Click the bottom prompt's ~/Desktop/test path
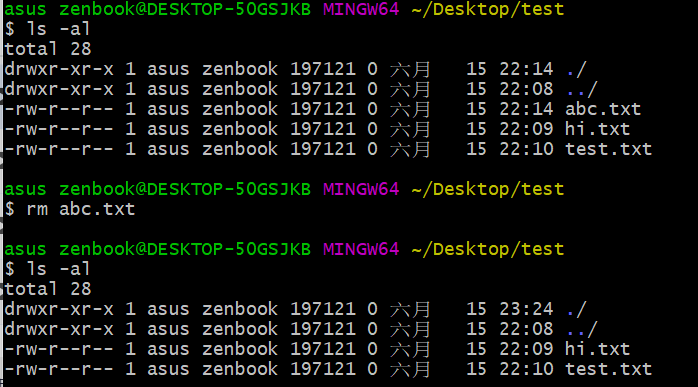This screenshot has height=387, width=698. [x=487, y=249]
